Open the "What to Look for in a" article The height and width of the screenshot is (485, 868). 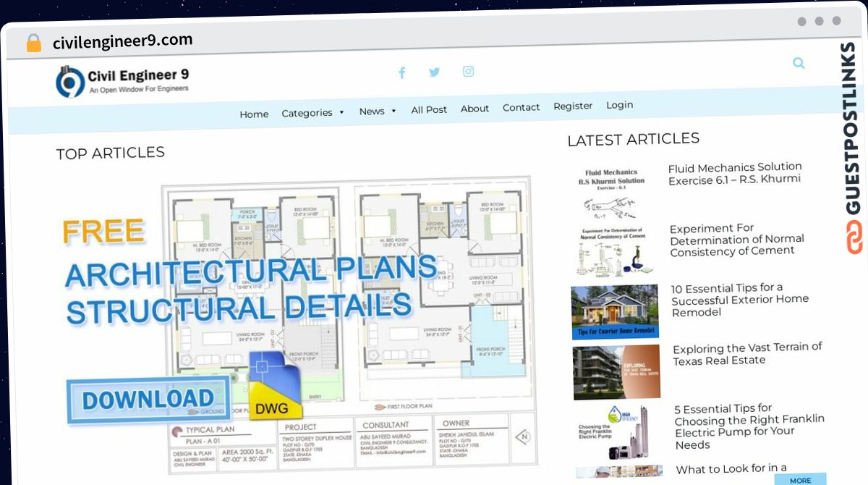tap(731, 469)
